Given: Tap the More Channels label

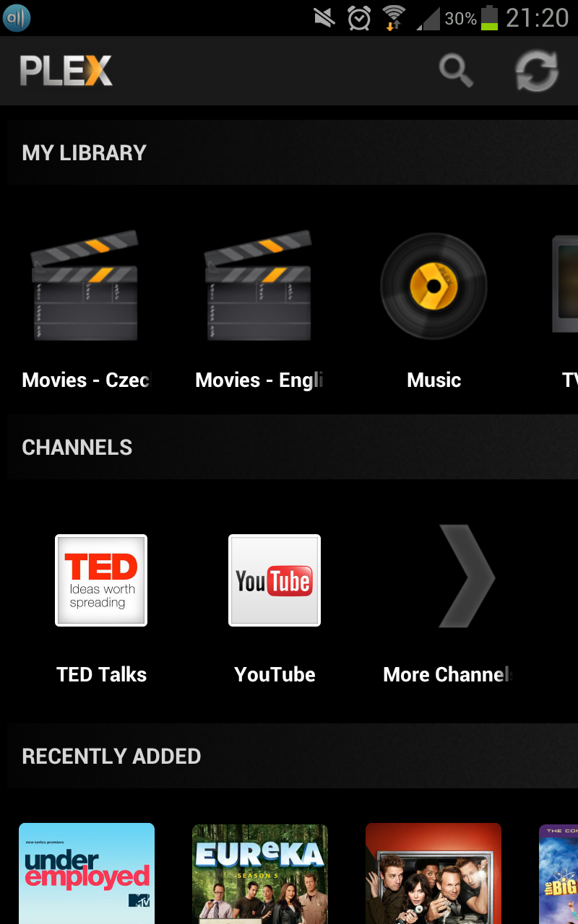Looking at the screenshot, I should click(448, 674).
